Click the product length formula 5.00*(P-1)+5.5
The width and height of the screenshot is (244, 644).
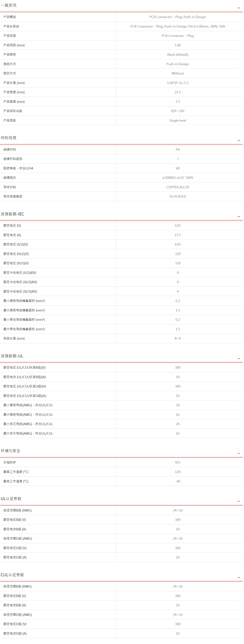(x=177, y=83)
